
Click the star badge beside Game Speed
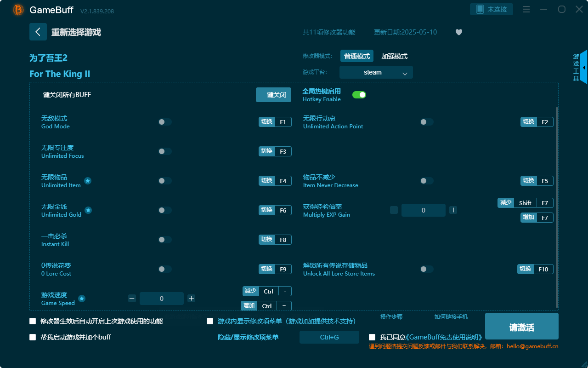(81, 299)
